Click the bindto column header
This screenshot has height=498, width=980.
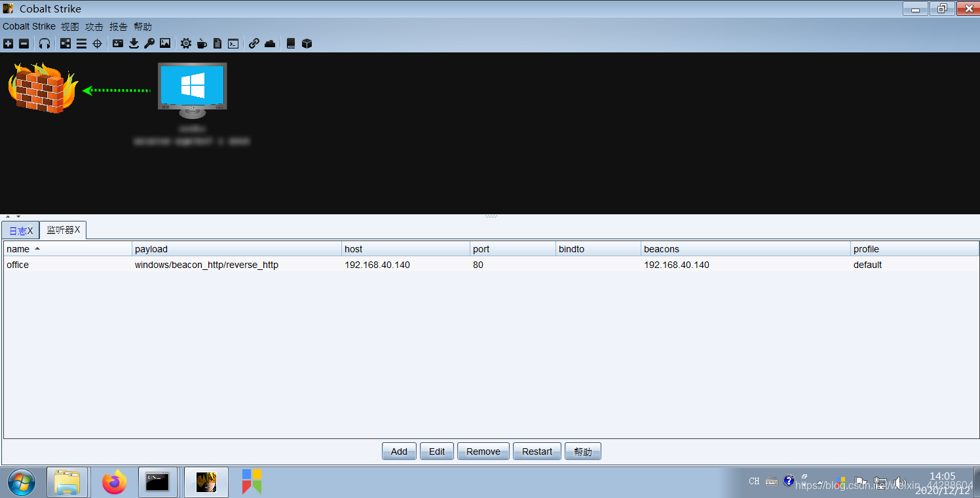click(x=598, y=249)
